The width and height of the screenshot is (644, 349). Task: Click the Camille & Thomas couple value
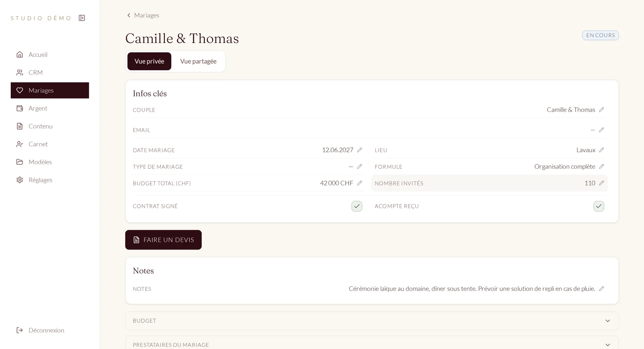coord(571,110)
